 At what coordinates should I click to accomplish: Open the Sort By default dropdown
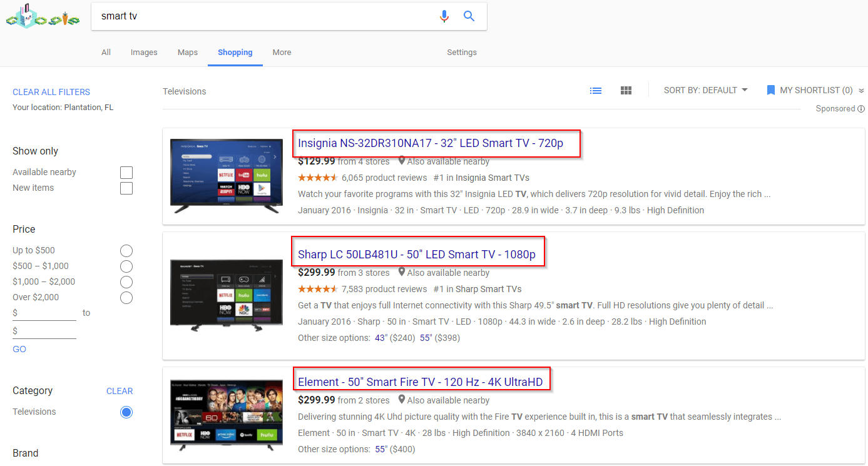point(706,90)
